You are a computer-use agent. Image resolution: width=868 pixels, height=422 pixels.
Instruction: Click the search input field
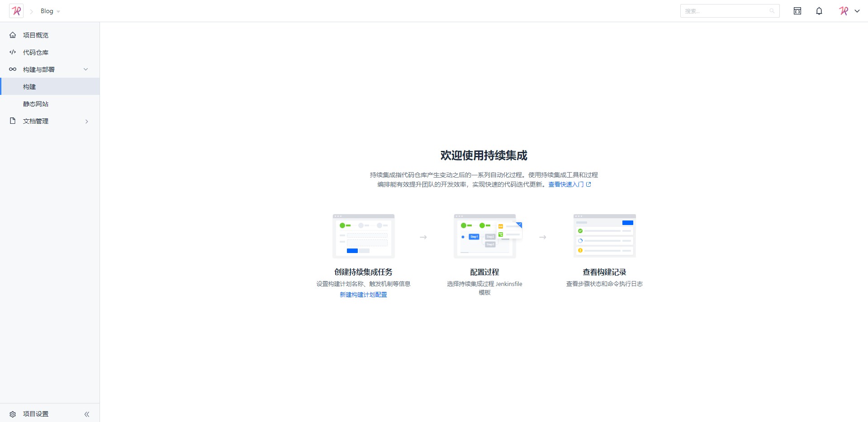[724, 11]
